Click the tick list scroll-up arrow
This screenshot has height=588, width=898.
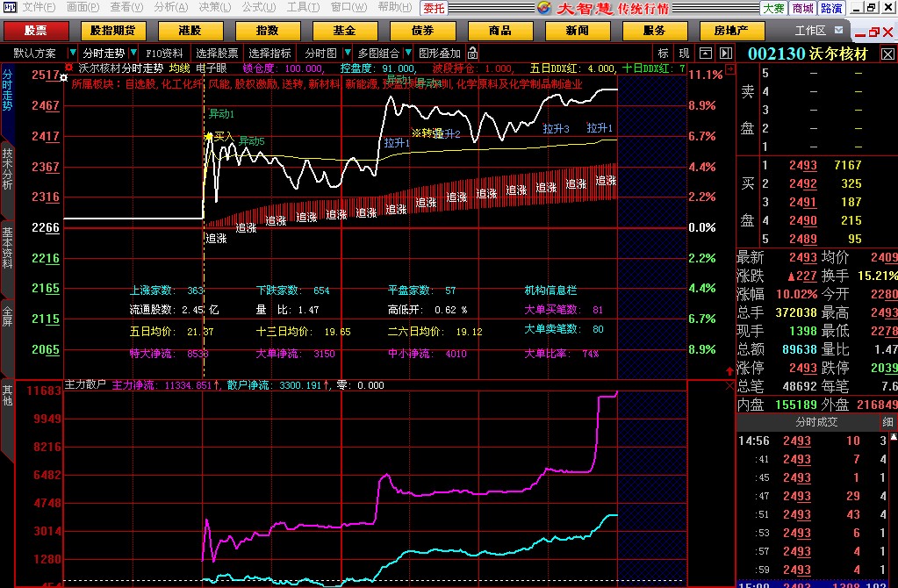click(x=894, y=436)
